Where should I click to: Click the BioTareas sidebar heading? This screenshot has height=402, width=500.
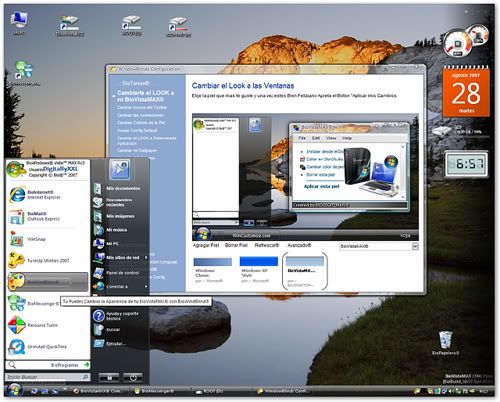point(136,83)
